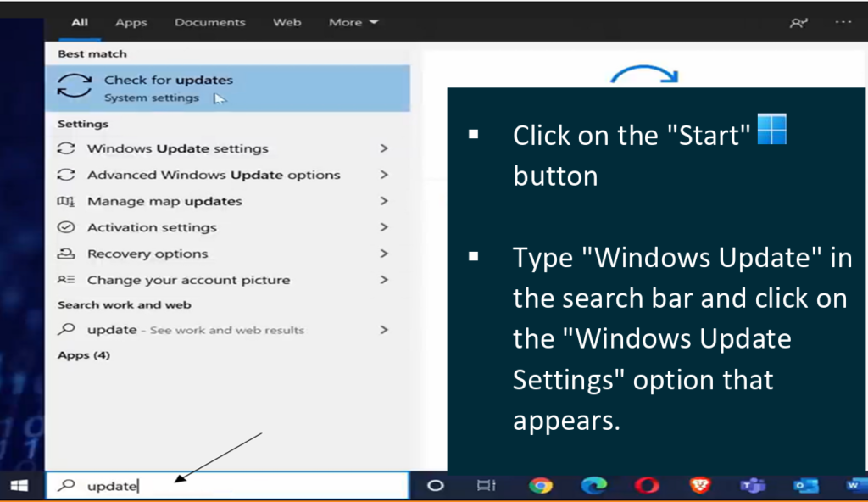
Task: Open Google Chrome from the taskbar
Action: tap(541, 485)
